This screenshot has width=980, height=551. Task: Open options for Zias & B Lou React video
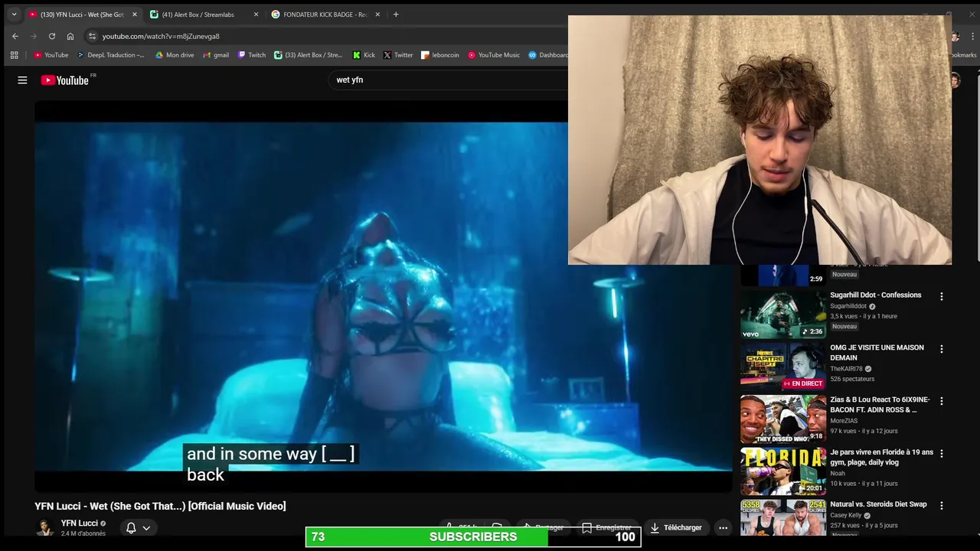tap(942, 401)
